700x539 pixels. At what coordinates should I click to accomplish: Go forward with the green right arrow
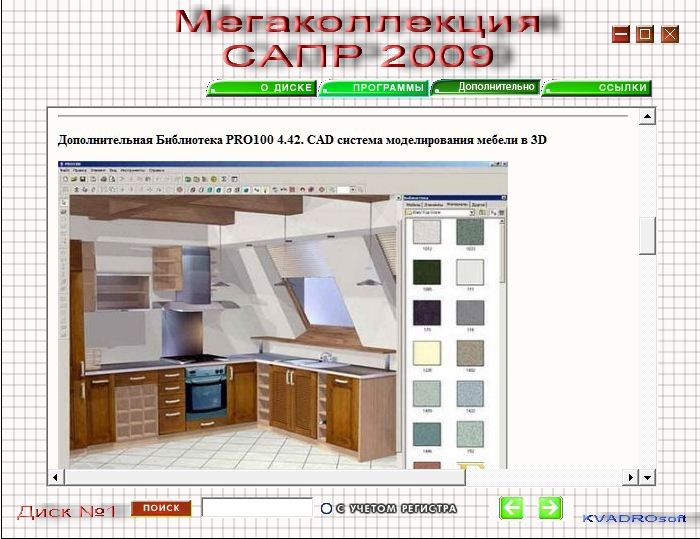click(x=550, y=508)
